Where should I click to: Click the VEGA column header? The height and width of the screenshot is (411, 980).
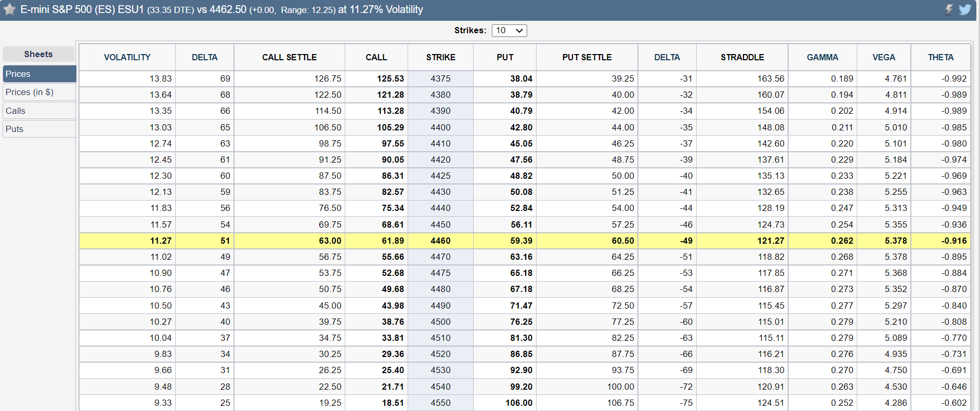pos(884,57)
